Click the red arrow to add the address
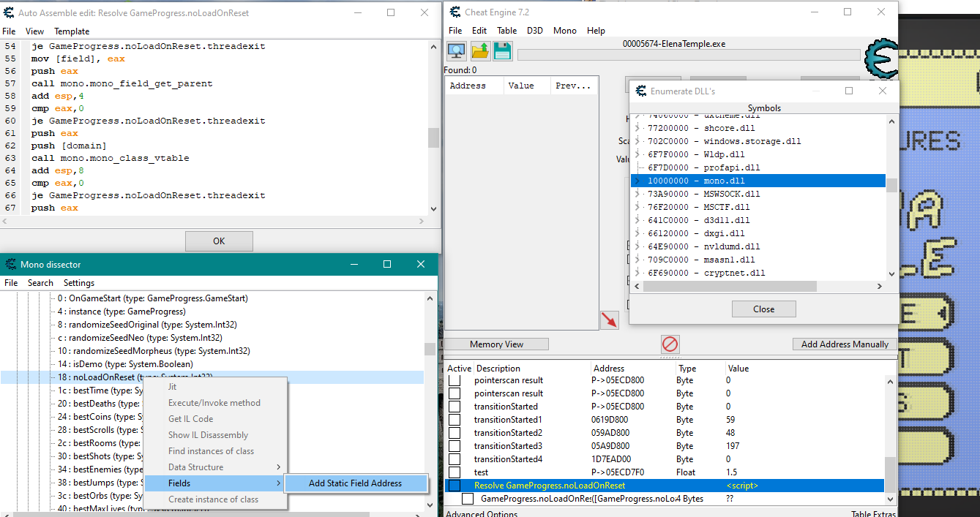This screenshot has height=517, width=980. click(x=609, y=320)
